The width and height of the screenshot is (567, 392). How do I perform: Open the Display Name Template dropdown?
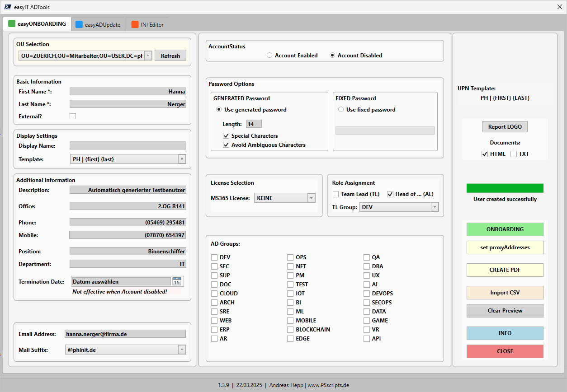(x=181, y=159)
